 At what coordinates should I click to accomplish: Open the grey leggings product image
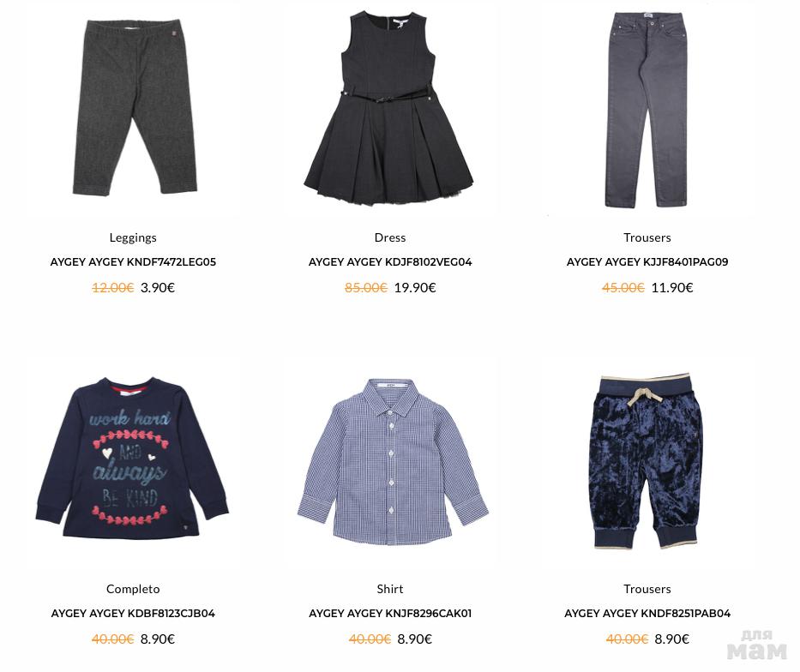point(135,107)
